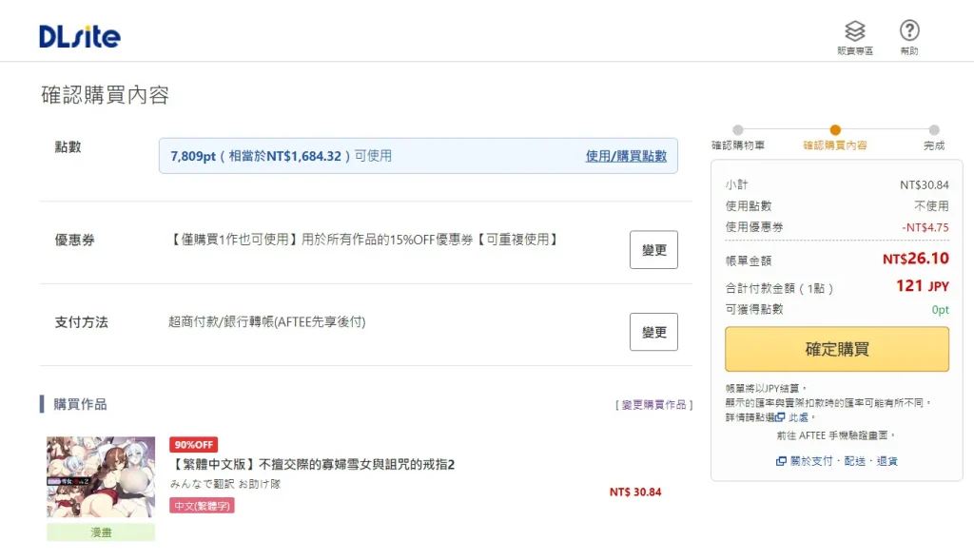This screenshot has width=974, height=560.
Task: Change 支付方法 with its 變更 button
Action: click(653, 332)
